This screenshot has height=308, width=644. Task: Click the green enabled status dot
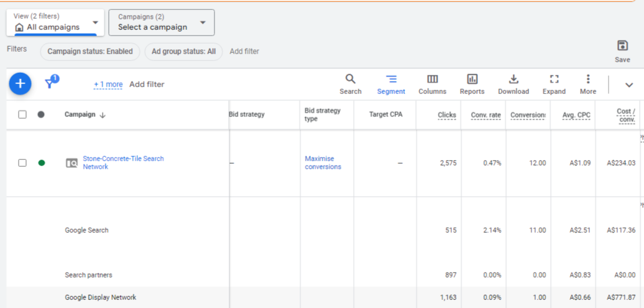click(x=42, y=163)
